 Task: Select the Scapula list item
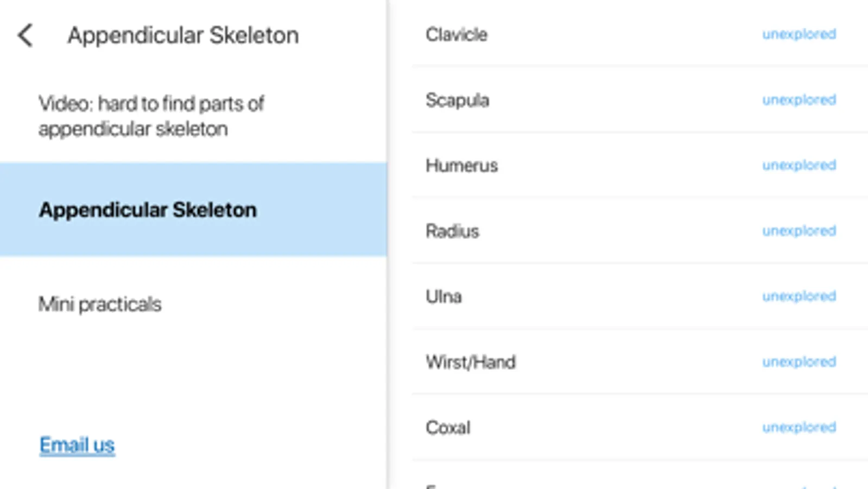pos(458,101)
